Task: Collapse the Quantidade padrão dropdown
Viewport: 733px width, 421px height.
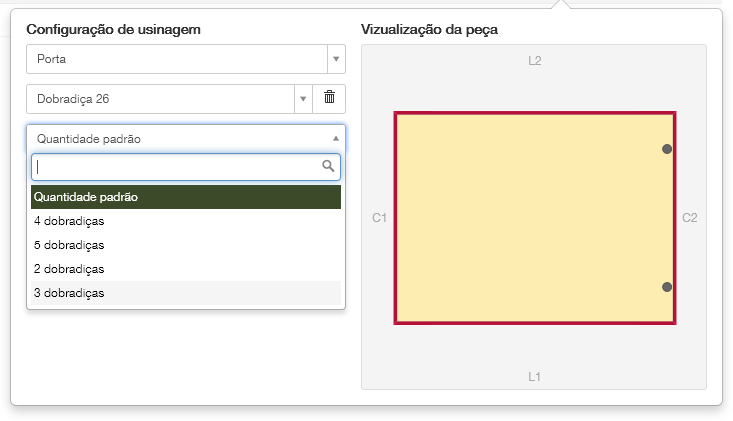Action: point(336,139)
